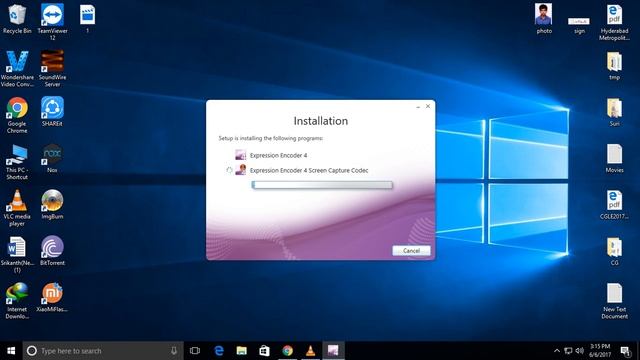Click the Expression Encoder 4 program icon

pyautogui.click(x=240, y=155)
